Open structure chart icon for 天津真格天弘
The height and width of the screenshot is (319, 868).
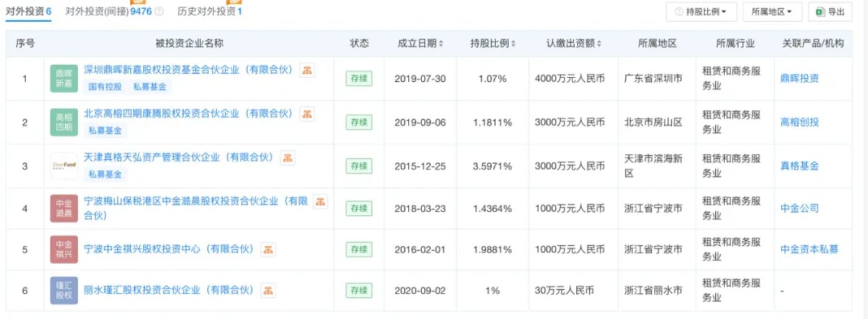[x=288, y=158]
